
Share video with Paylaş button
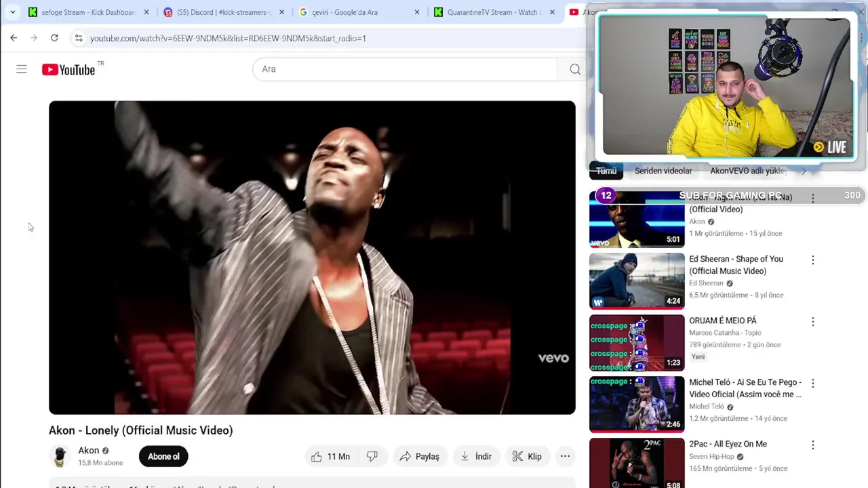(419, 456)
